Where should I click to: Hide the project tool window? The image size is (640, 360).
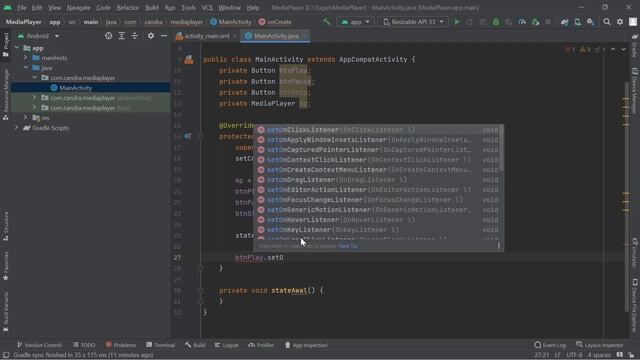(x=164, y=36)
